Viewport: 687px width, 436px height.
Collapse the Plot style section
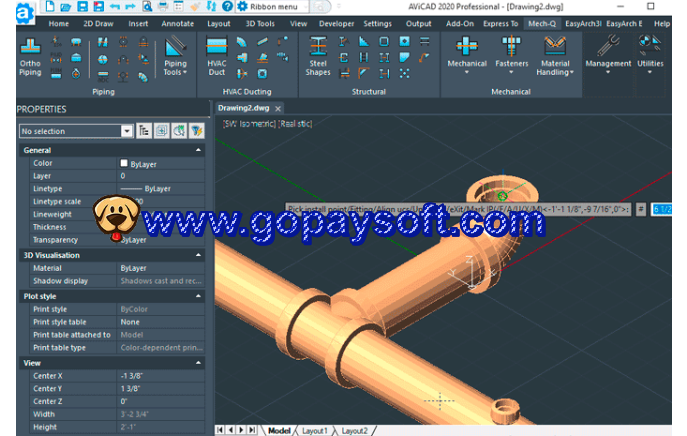pos(198,296)
